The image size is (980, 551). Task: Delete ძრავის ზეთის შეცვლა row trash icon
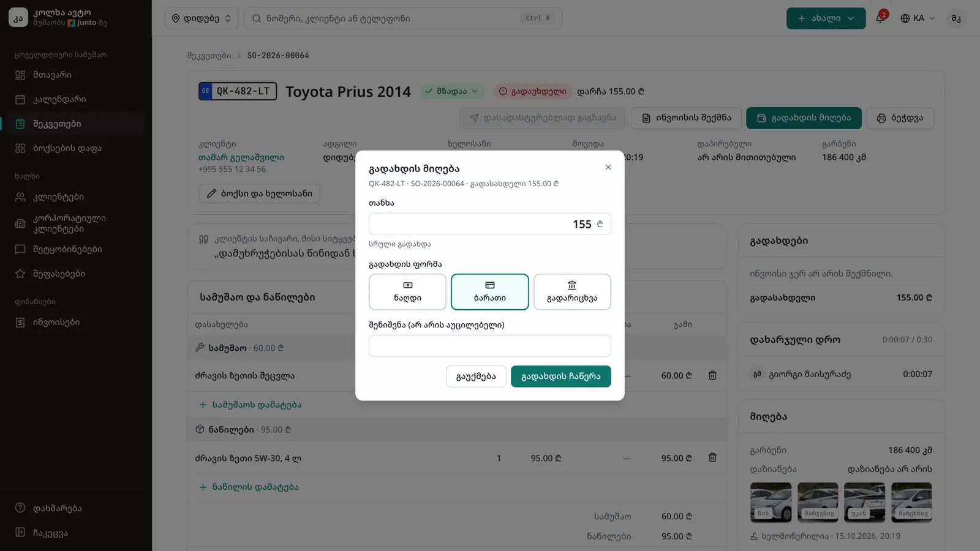712,376
